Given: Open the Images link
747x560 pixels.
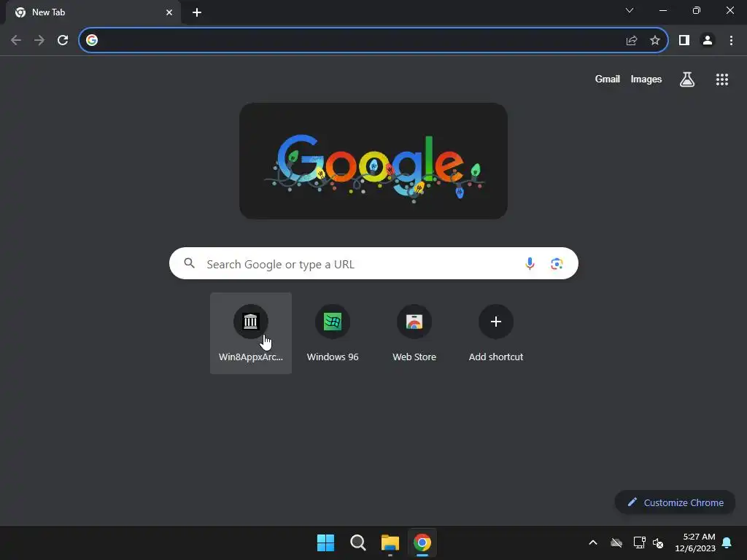Looking at the screenshot, I should point(646,79).
